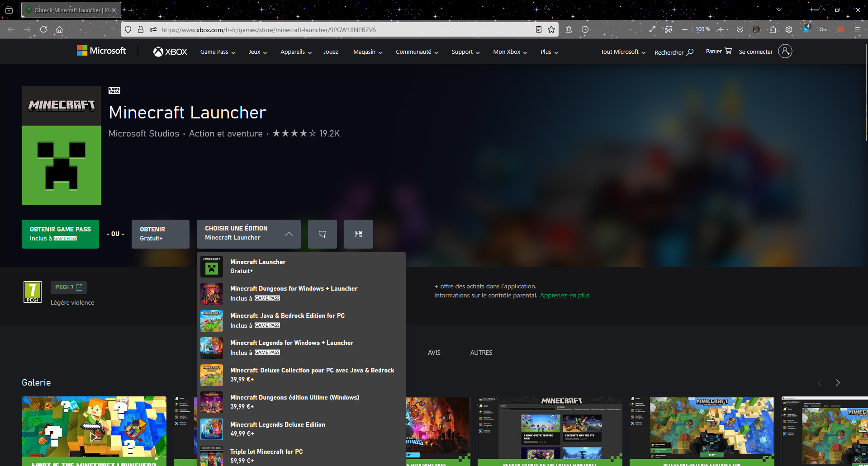The height and width of the screenshot is (466, 868).
Task: Open the shopping cart Panier
Action: click(719, 52)
